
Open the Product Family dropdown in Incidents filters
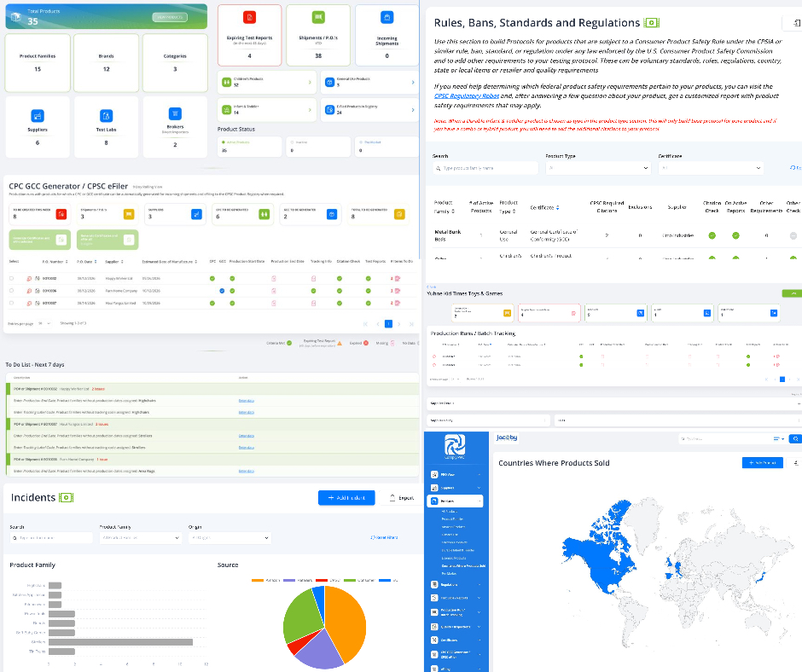point(140,538)
